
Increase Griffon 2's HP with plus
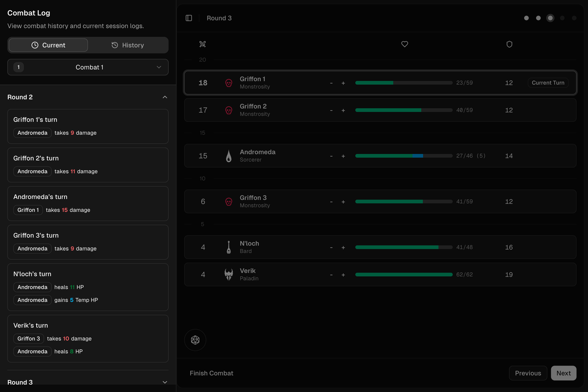[x=343, y=110]
